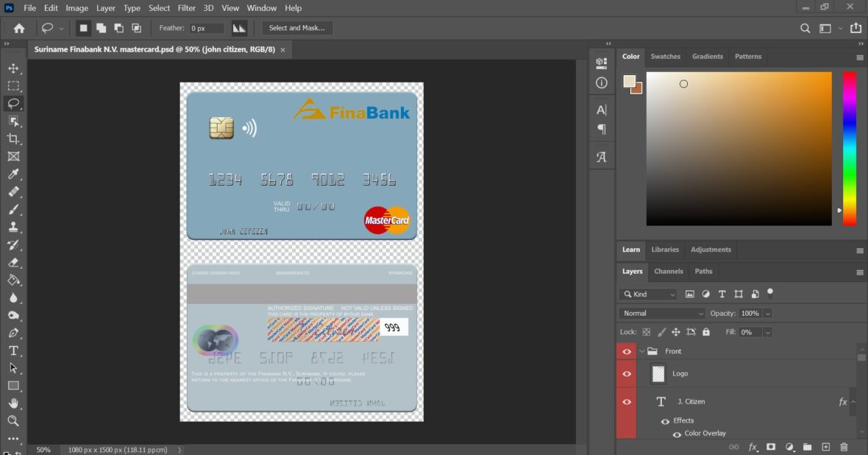Open the Paragraph panel
The width and height of the screenshot is (868, 455).
click(x=601, y=129)
